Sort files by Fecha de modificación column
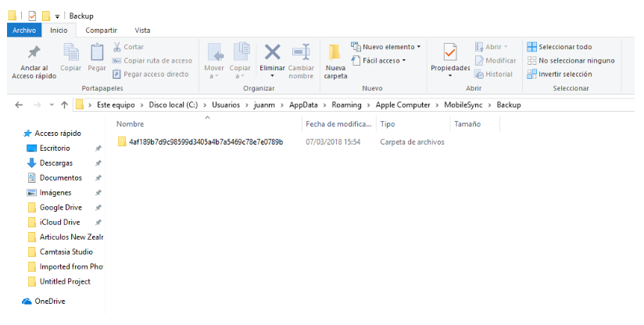This screenshot has height=325, width=644. 338,124
